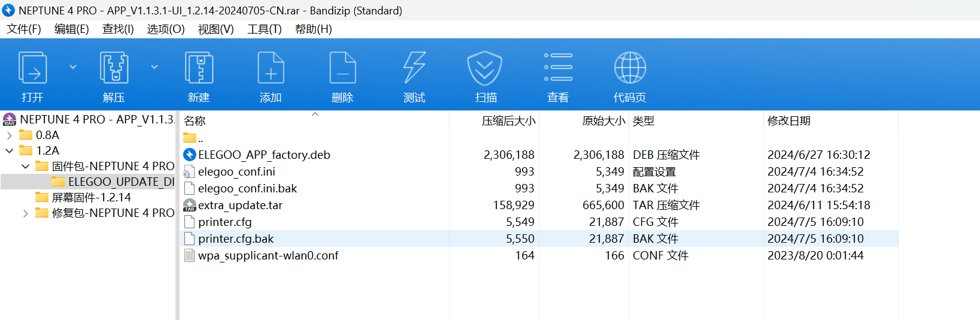Click the Extract (解压) toolbar icon
980x320 pixels.
pyautogui.click(x=114, y=68)
